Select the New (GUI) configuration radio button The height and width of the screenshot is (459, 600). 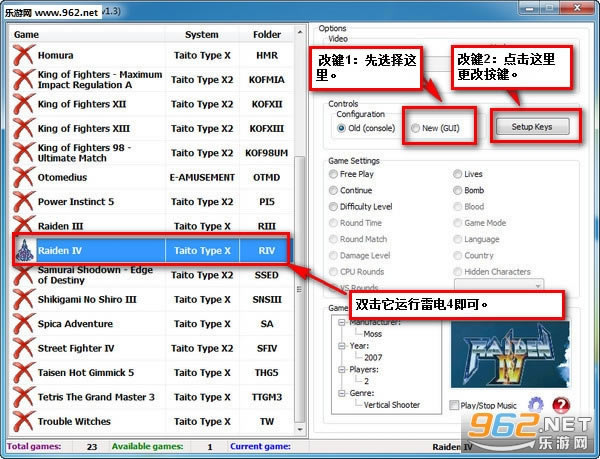(416, 128)
